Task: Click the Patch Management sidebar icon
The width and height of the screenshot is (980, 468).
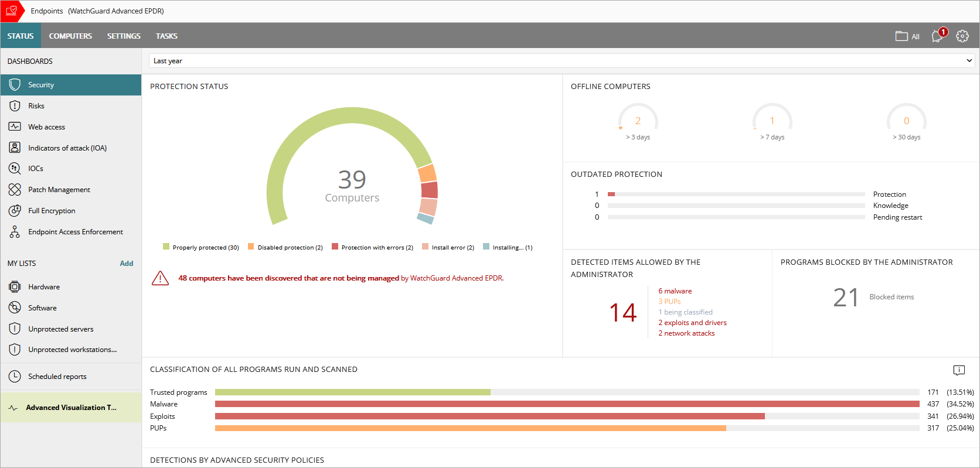Action: click(x=15, y=190)
